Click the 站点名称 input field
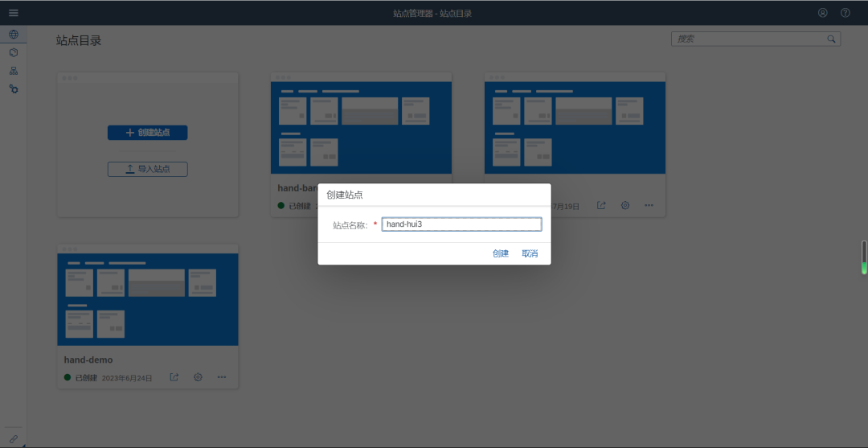Viewport: 868px width, 448px height. [x=461, y=224]
